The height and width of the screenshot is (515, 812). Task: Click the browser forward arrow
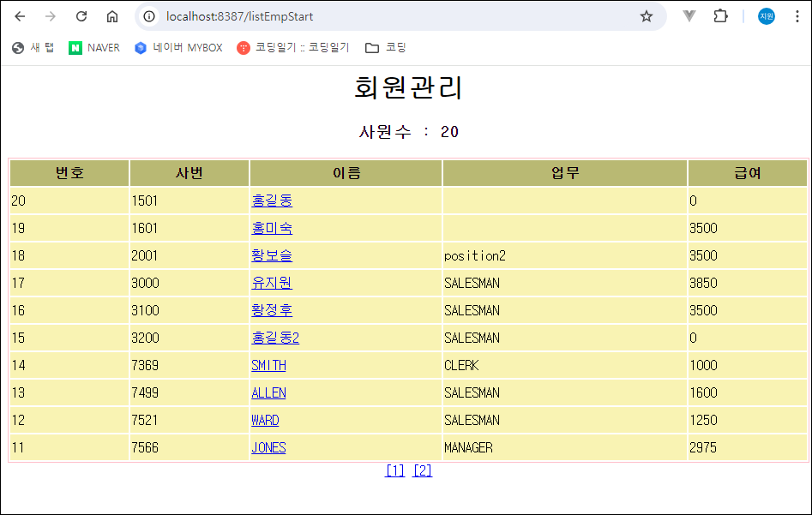[51, 16]
